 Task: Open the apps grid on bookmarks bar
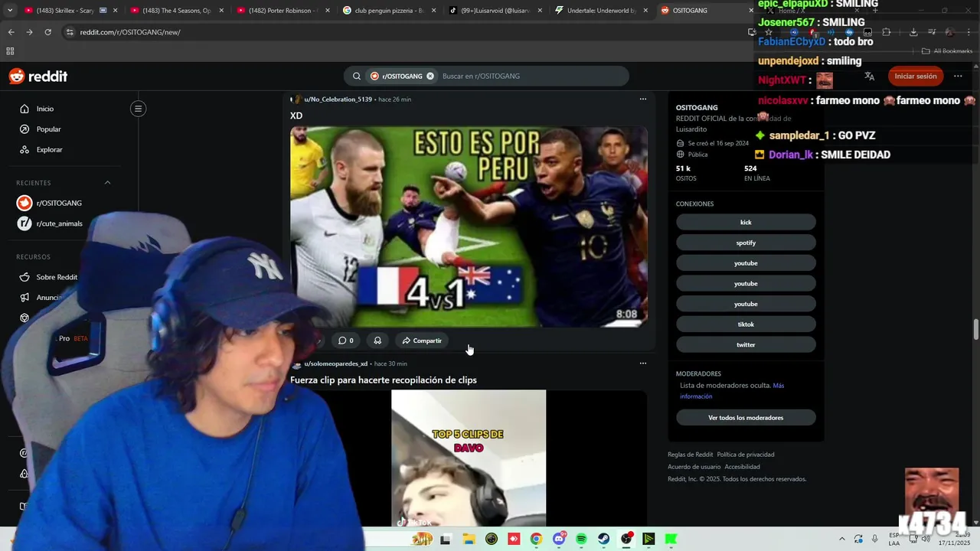[x=10, y=51]
